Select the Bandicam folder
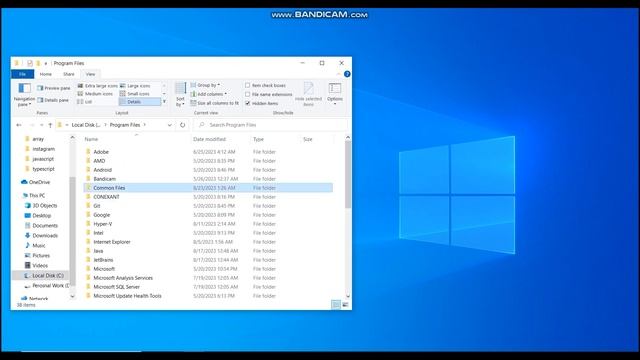The width and height of the screenshot is (640, 360). (104, 179)
